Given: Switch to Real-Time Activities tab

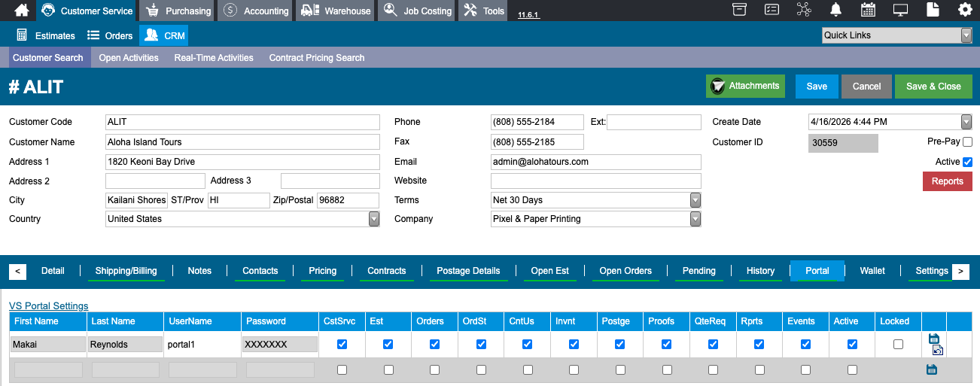Looking at the screenshot, I should [x=214, y=58].
